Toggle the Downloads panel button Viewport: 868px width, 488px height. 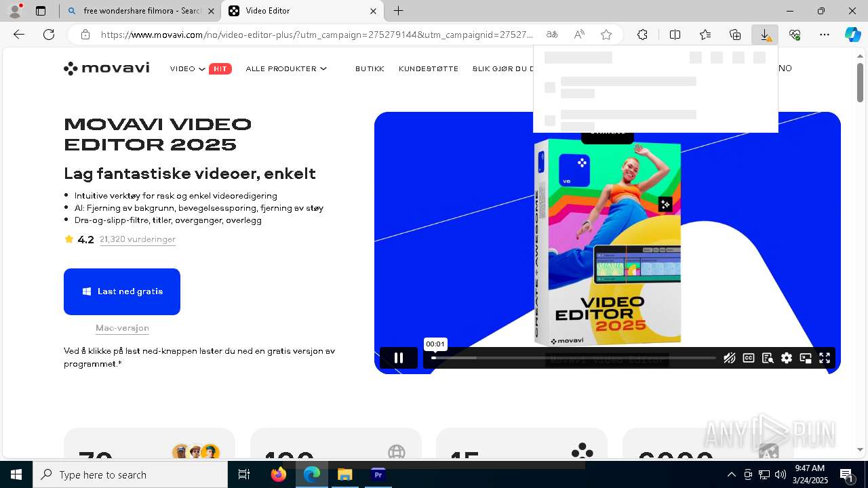(x=765, y=35)
